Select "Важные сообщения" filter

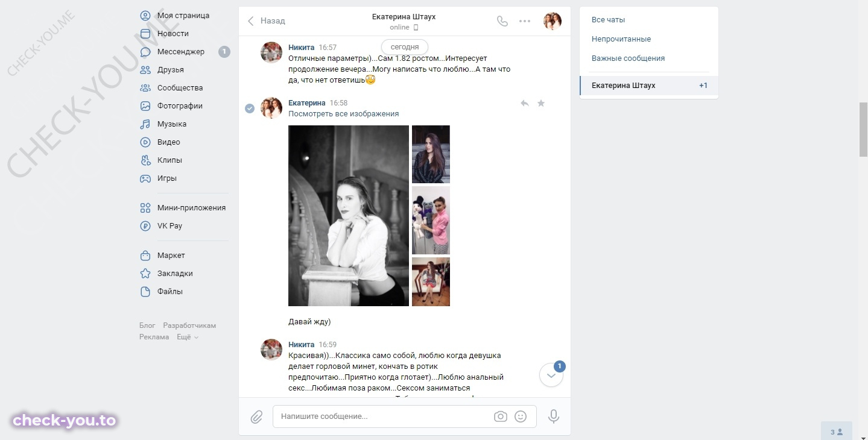(x=628, y=58)
